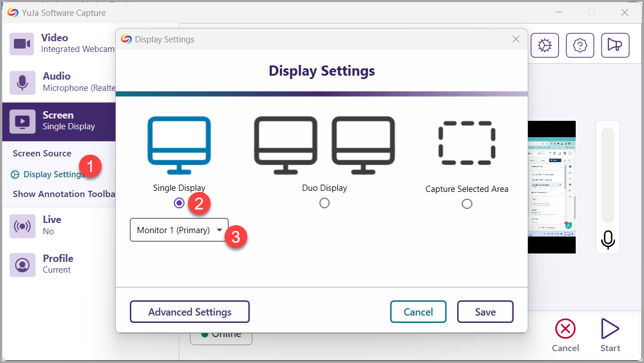Open the Audio microphone panel
Viewport: 644px width, 363px height.
tap(60, 82)
